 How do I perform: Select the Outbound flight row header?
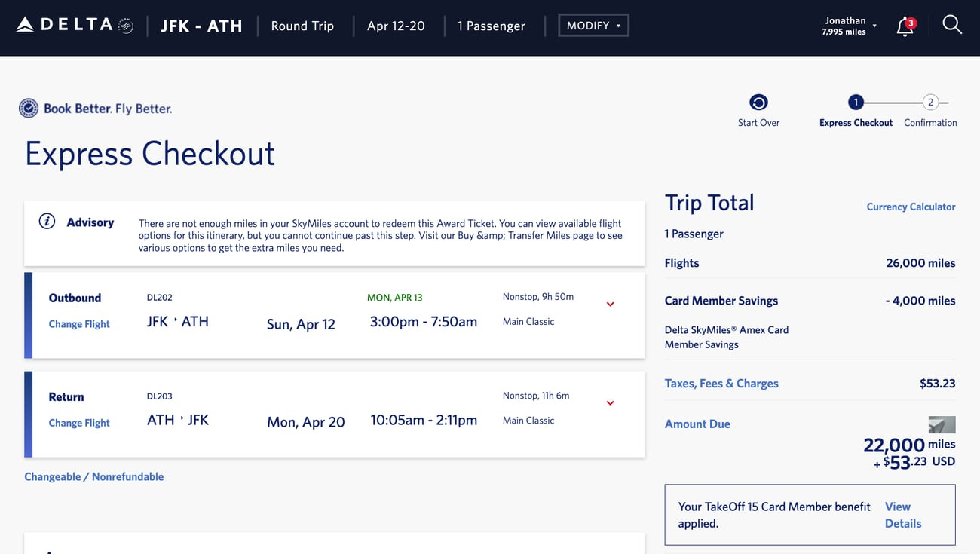tap(75, 298)
